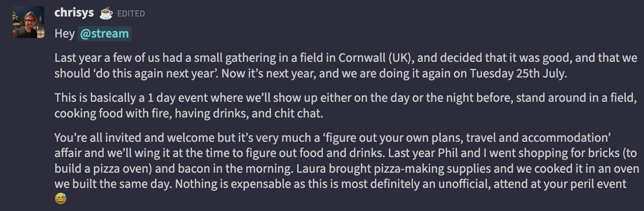This screenshot has width=644, height=211.
Task: Click the chrisys profile avatar
Action: coord(29,22)
